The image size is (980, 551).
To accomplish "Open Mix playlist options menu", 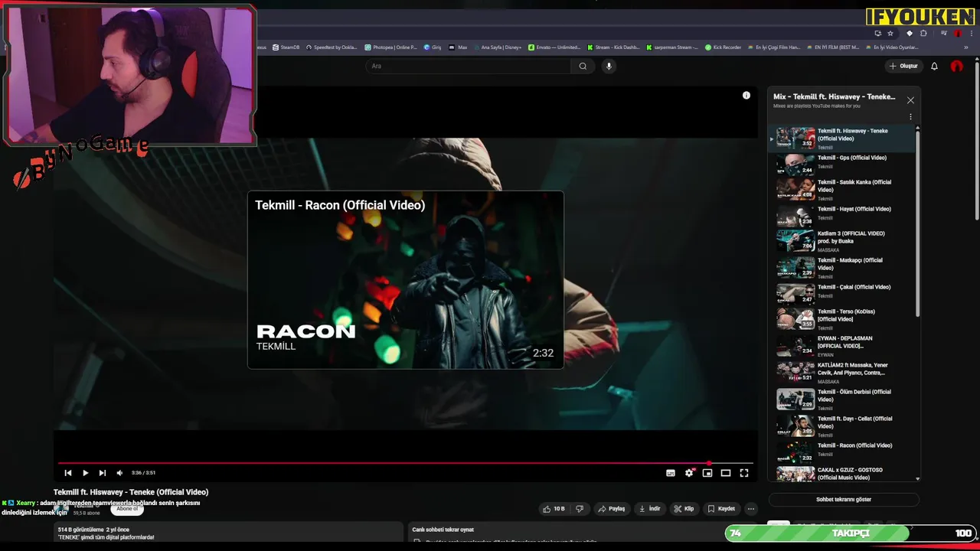I will pos(910,117).
